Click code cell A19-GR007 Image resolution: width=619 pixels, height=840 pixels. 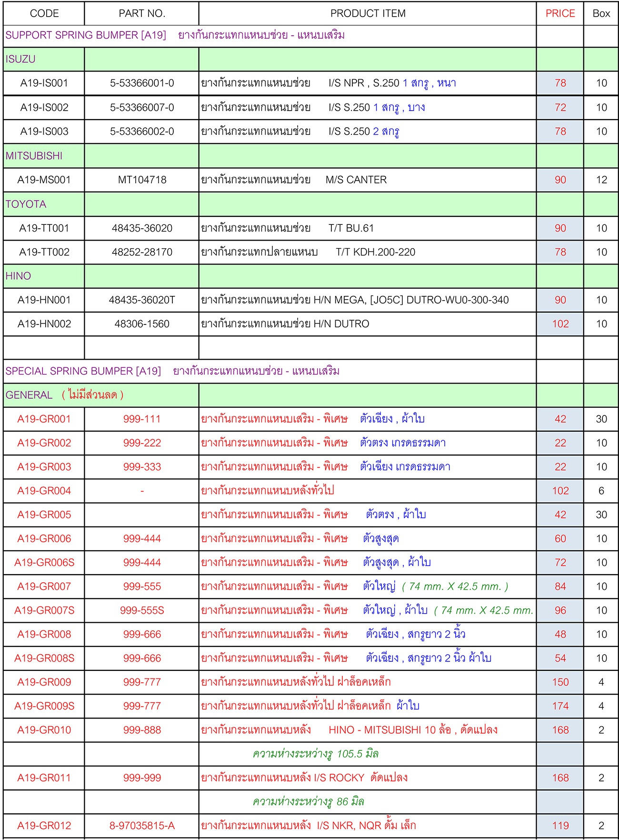[x=44, y=587]
